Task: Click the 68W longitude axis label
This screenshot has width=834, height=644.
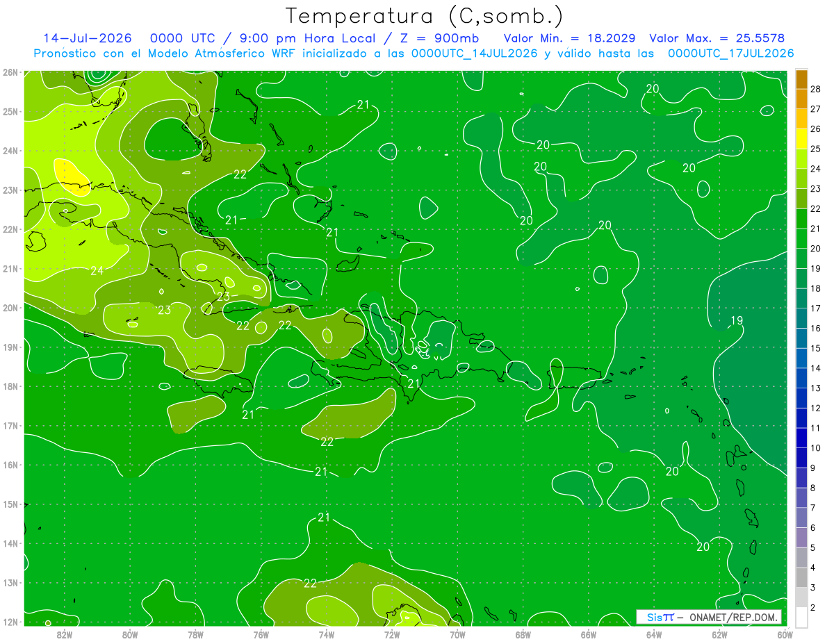Action: (x=523, y=634)
